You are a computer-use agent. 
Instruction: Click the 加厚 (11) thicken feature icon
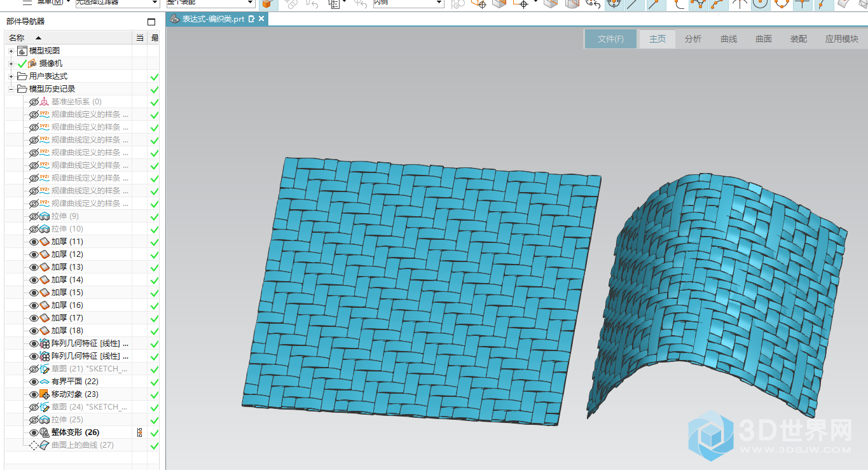[x=45, y=242]
